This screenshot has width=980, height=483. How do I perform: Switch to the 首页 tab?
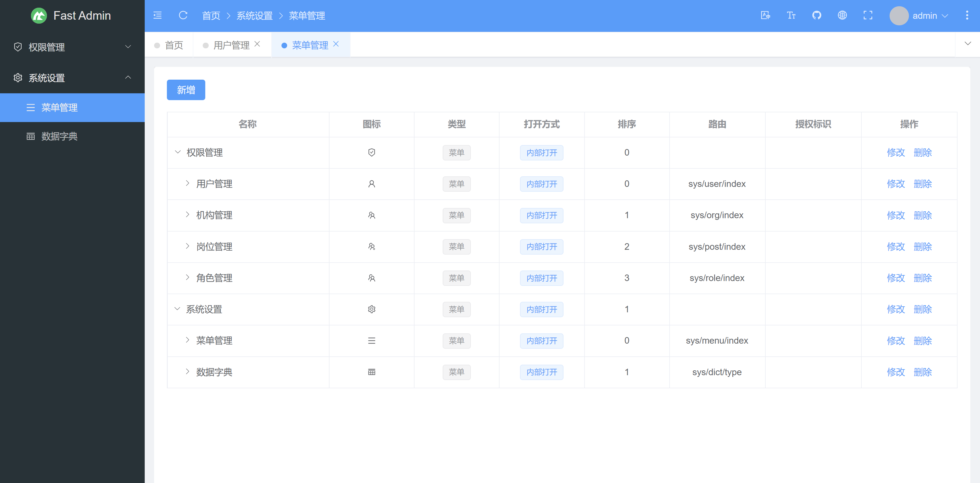point(174,45)
